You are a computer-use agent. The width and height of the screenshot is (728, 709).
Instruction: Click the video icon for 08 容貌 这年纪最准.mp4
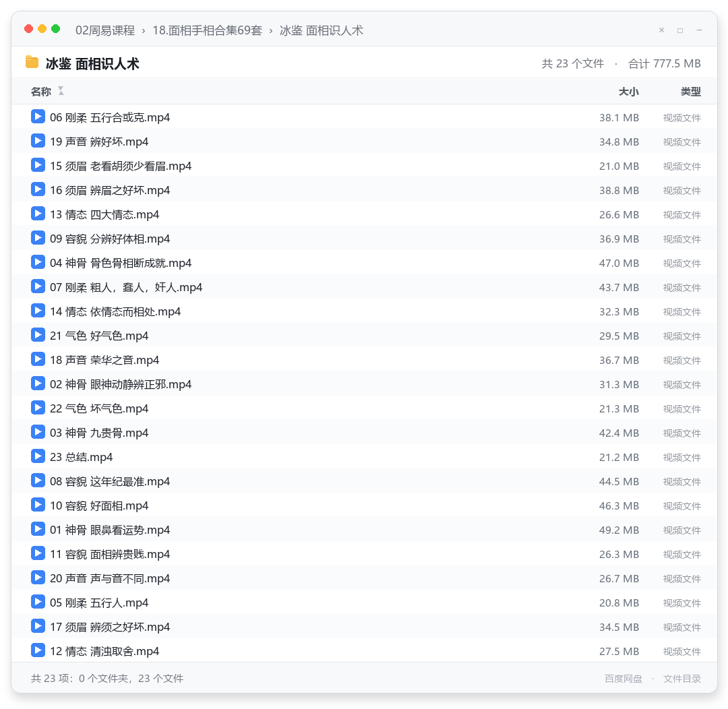click(38, 481)
